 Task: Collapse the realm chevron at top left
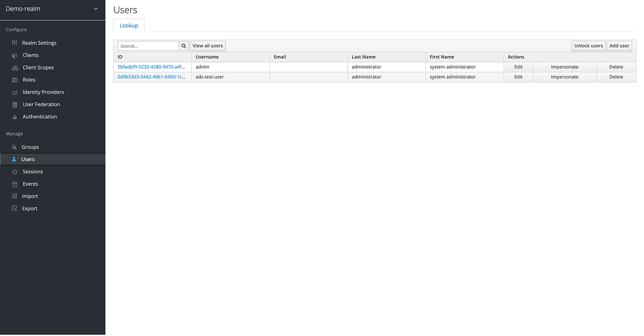95,9
